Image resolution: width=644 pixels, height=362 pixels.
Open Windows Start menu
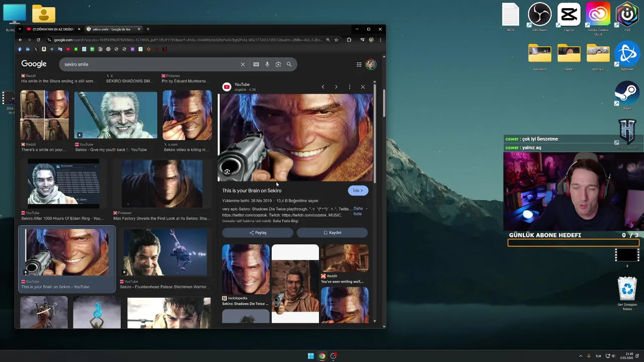tap(311, 356)
